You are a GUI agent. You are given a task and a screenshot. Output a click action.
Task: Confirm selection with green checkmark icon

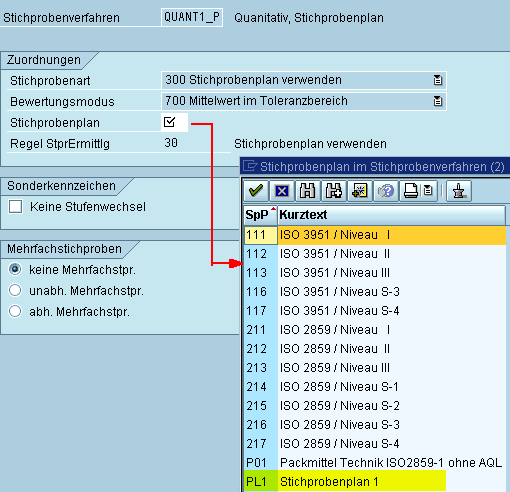(x=256, y=191)
